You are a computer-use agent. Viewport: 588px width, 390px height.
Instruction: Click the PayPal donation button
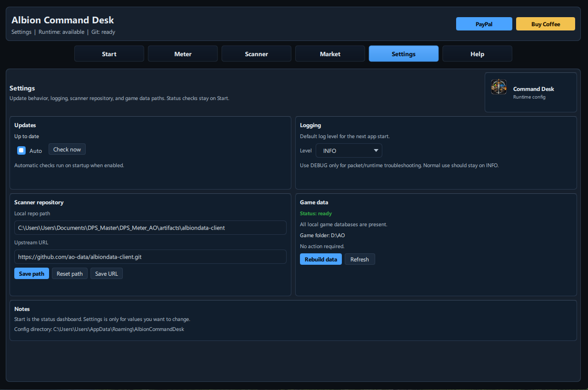point(484,23)
